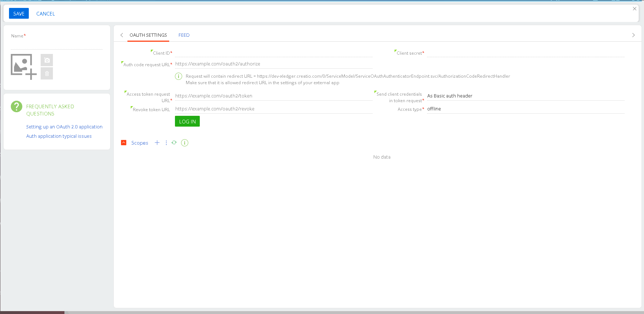The image size is (644, 314).
Task: Collapse the Scopes section
Action: pos(124,143)
